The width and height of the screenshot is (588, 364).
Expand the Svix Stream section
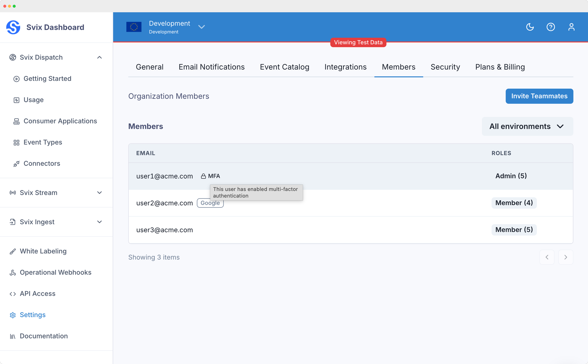tap(99, 193)
